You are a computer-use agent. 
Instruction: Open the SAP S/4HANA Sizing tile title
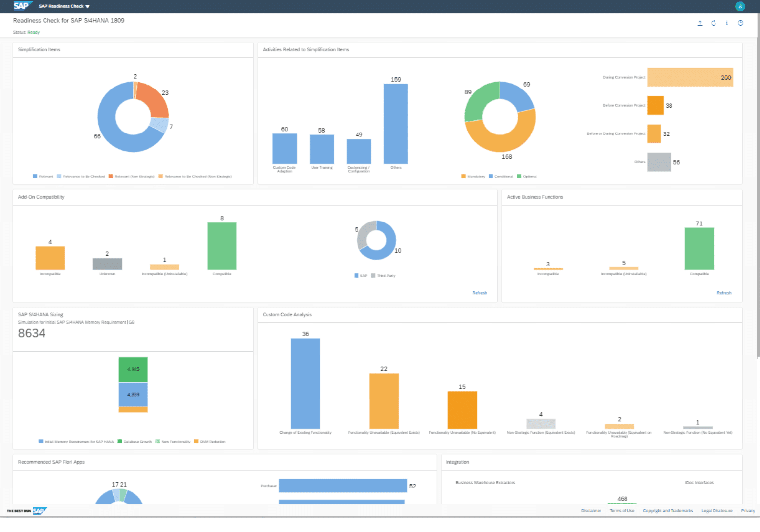pos(41,315)
